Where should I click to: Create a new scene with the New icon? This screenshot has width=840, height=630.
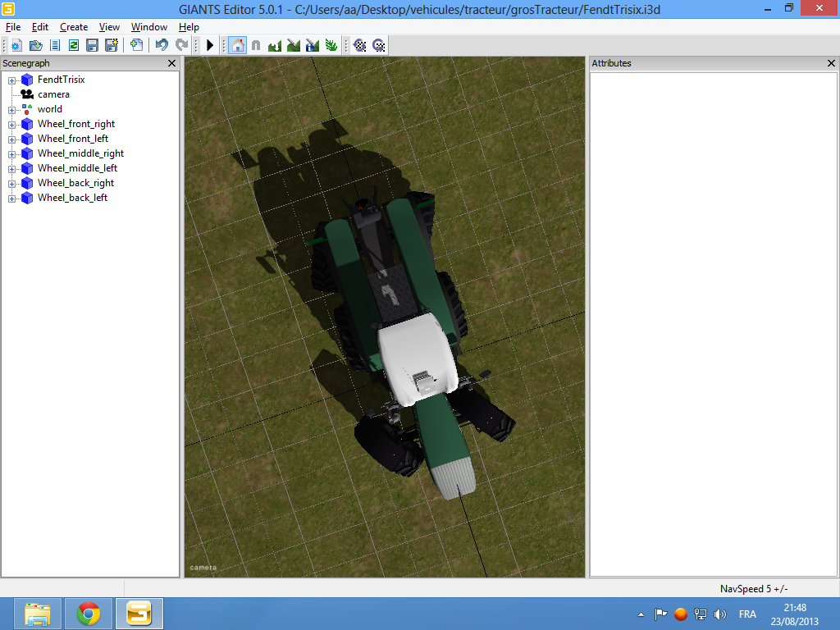[16, 46]
